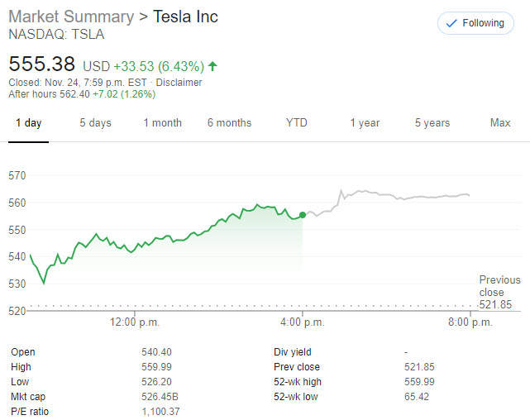530x420 pixels.
Task: Toggle the Following button for Tesla
Action: pos(475,23)
